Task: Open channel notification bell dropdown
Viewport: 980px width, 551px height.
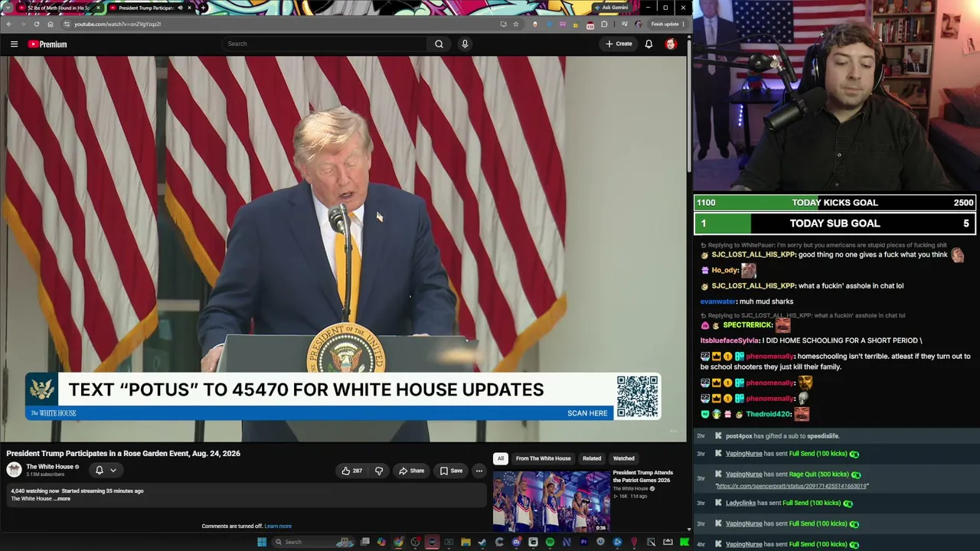Action: pyautogui.click(x=106, y=470)
